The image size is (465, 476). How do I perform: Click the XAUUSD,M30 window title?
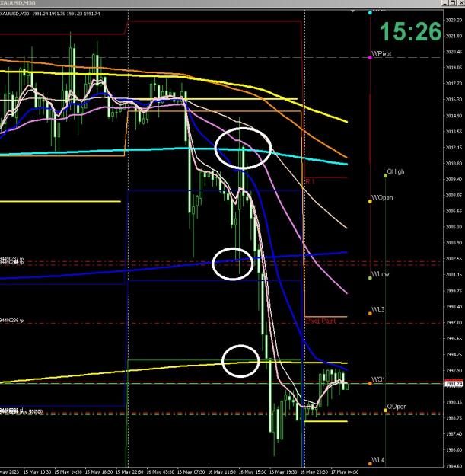point(18,3)
